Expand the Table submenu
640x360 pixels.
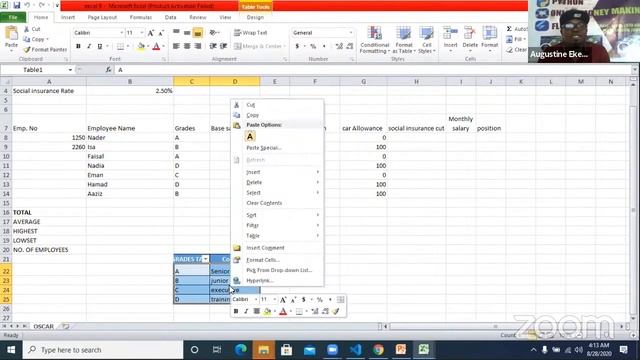(x=278, y=236)
